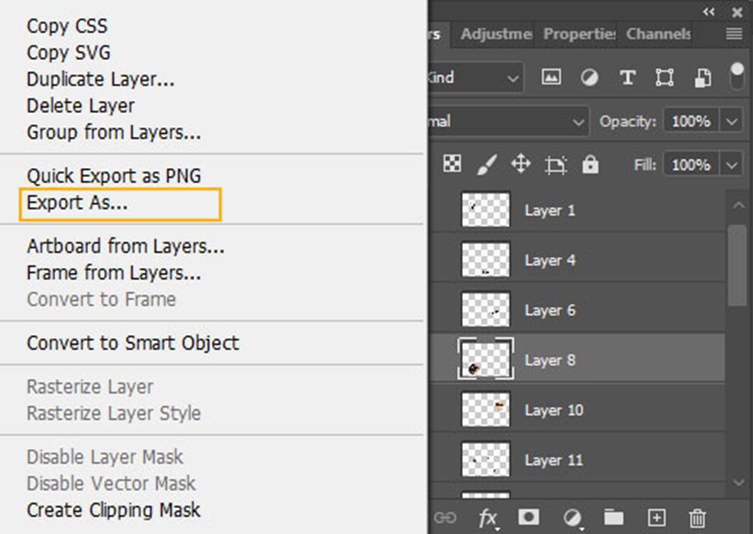Screen dimensions: 753x534
Task: Switch to the Channels tab
Action: [x=657, y=34]
